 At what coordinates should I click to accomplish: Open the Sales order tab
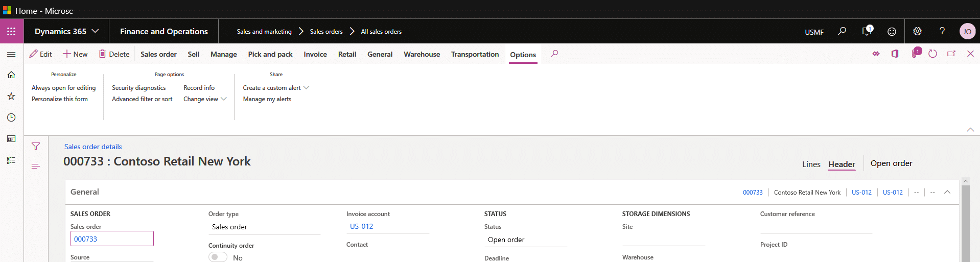158,54
